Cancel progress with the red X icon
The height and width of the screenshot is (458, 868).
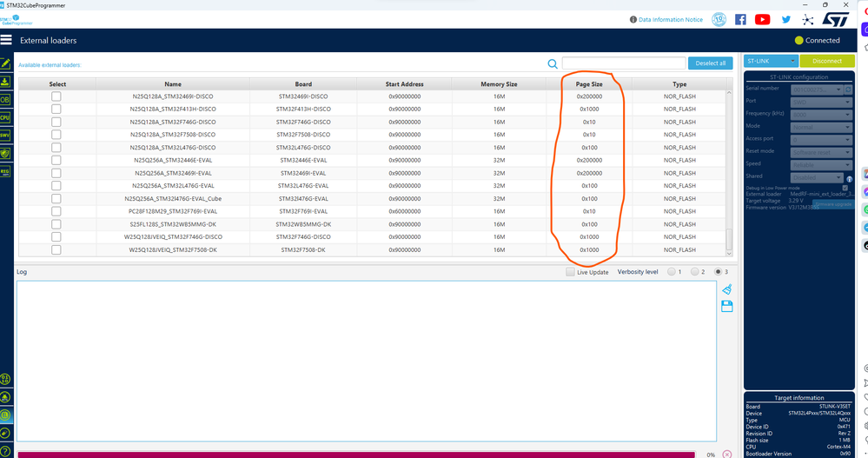(727, 455)
